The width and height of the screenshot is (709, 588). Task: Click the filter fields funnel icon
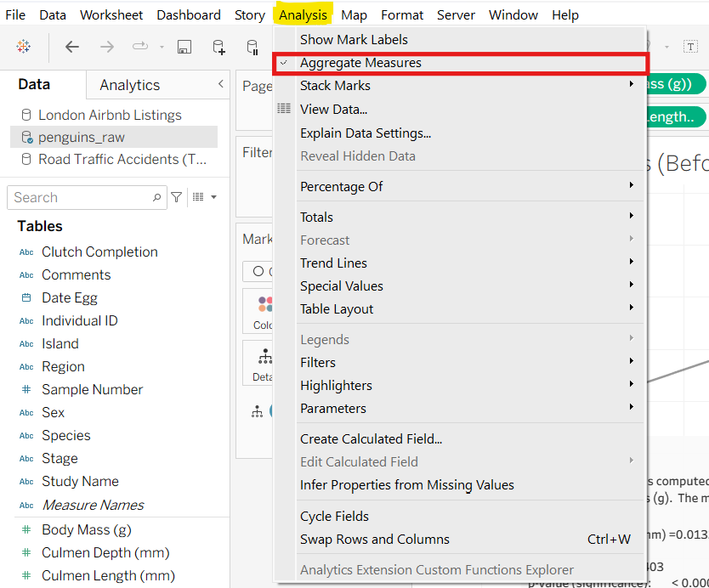pos(177,197)
